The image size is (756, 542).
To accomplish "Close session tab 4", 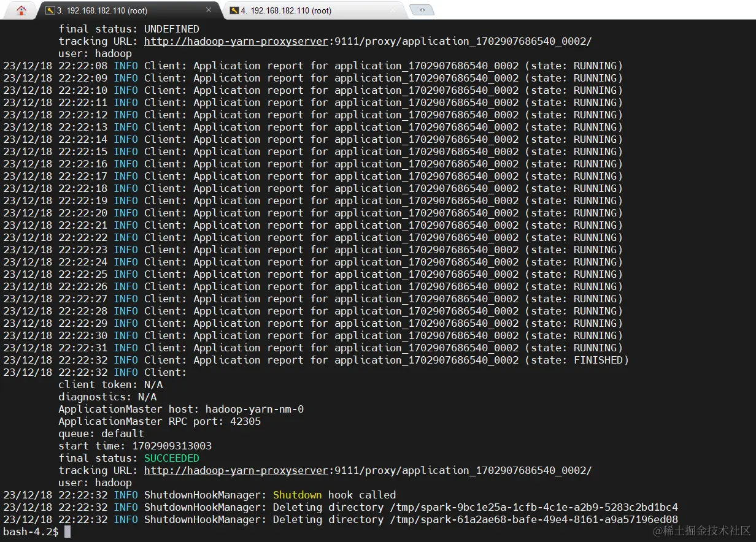I will (x=393, y=10).
